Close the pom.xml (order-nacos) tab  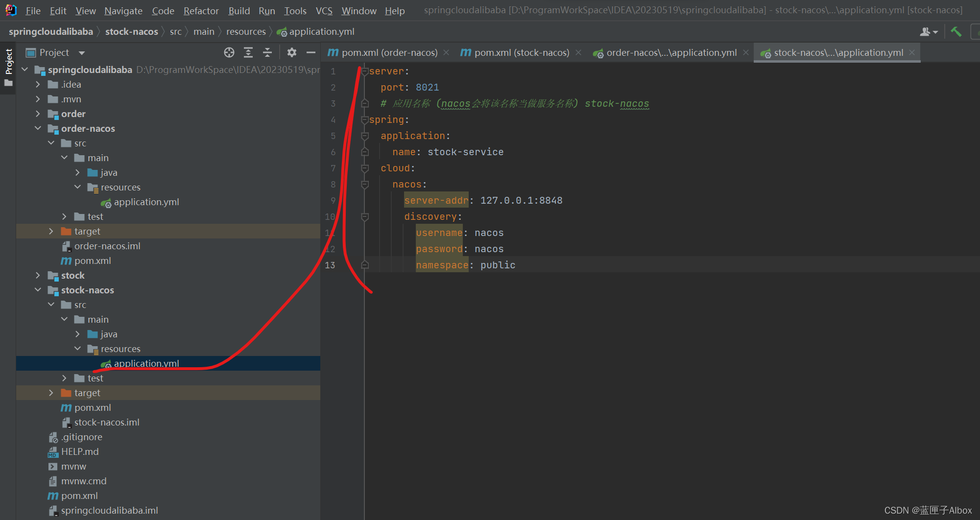(x=446, y=52)
